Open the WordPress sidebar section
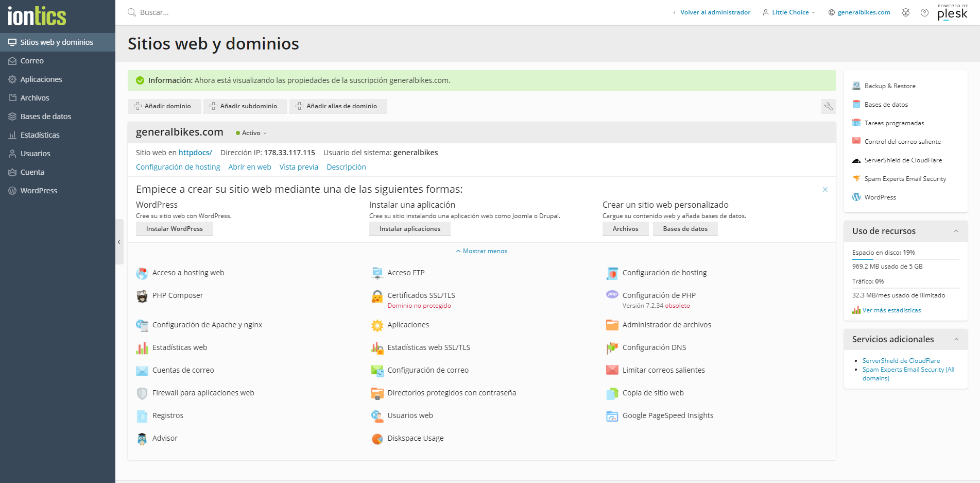Screen dimensions: 980x483 pos(38,190)
